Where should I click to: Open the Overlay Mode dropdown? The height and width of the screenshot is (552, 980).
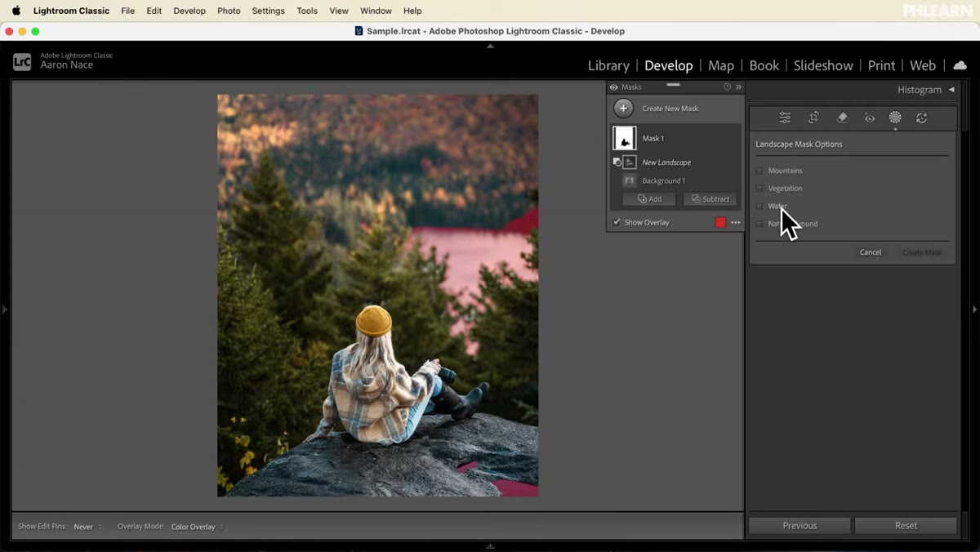click(x=197, y=527)
